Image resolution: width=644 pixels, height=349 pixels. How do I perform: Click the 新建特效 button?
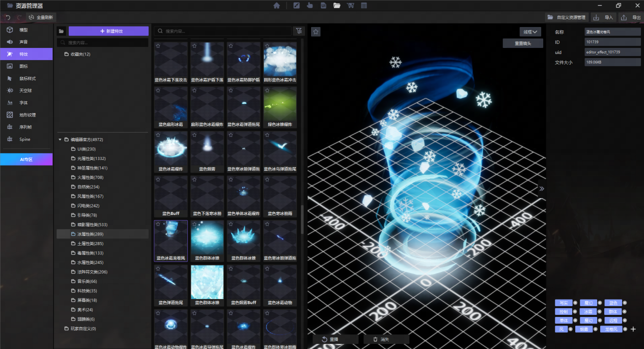[108, 31]
